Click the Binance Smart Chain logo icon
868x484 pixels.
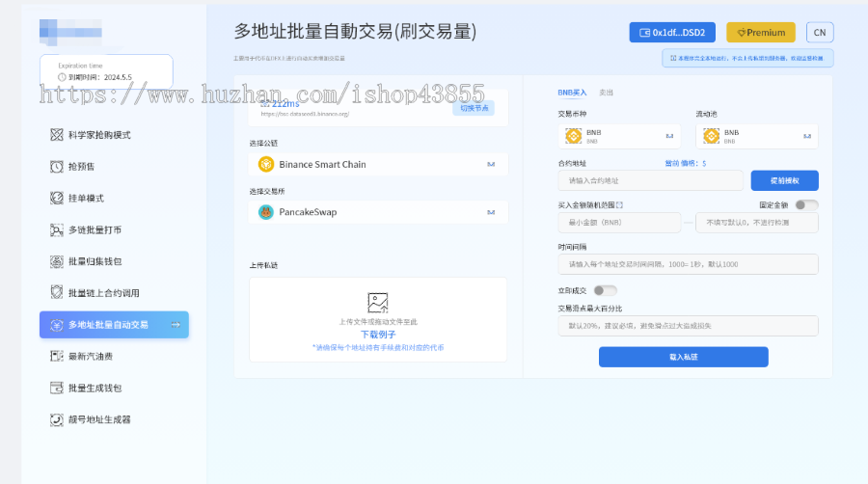tap(266, 164)
